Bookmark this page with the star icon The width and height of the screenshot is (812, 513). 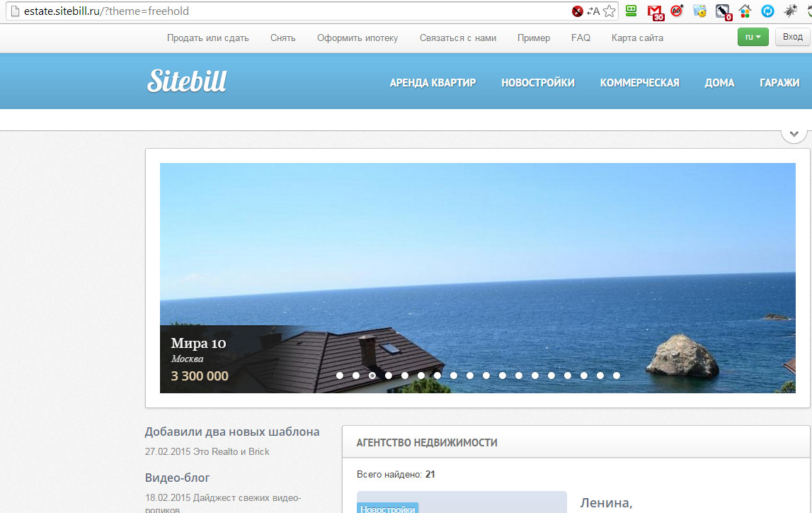click(609, 11)
